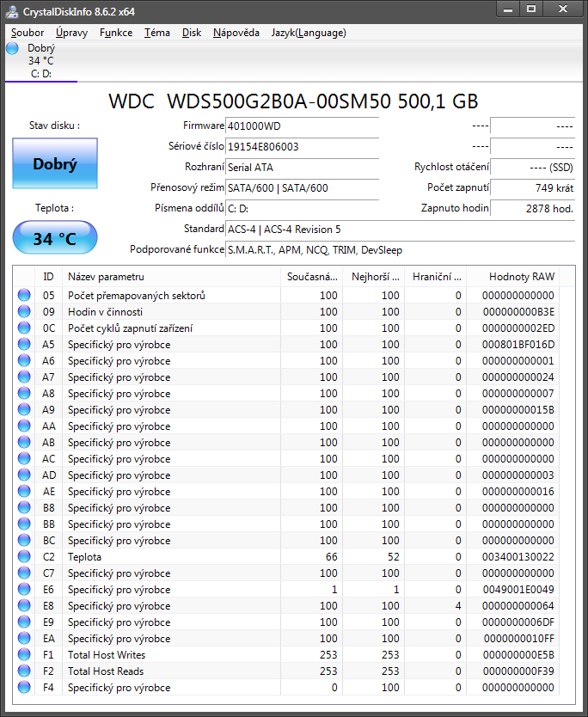This screenshot has height=717, width=588.
Task: Click status orb of Total Host Reads row
Action: pyautogui.click(x=24, y=671)
